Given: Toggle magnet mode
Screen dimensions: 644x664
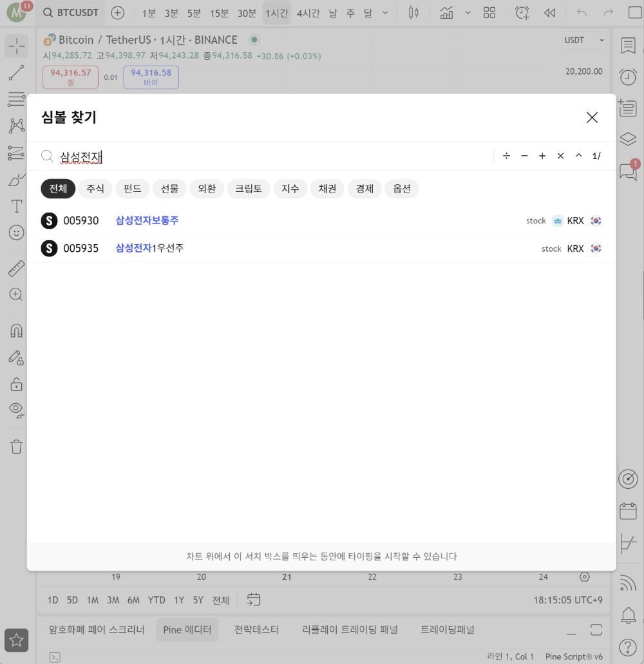Looking at the screenshot, I should pos(17,331).
